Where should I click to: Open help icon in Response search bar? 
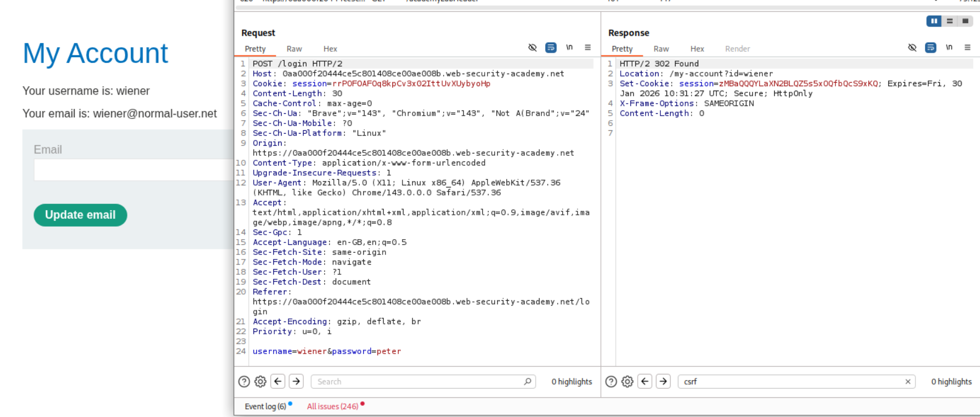(611, 381)
